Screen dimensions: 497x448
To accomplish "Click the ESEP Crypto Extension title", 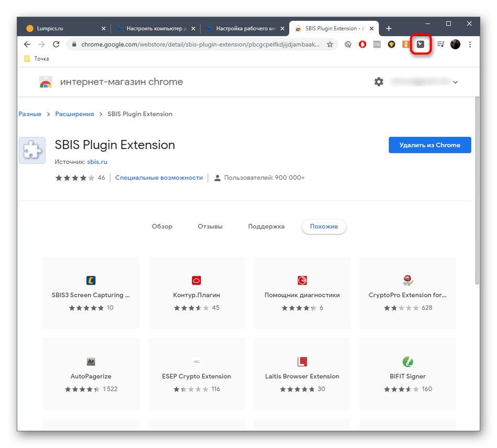I will (x=197, y=376).
